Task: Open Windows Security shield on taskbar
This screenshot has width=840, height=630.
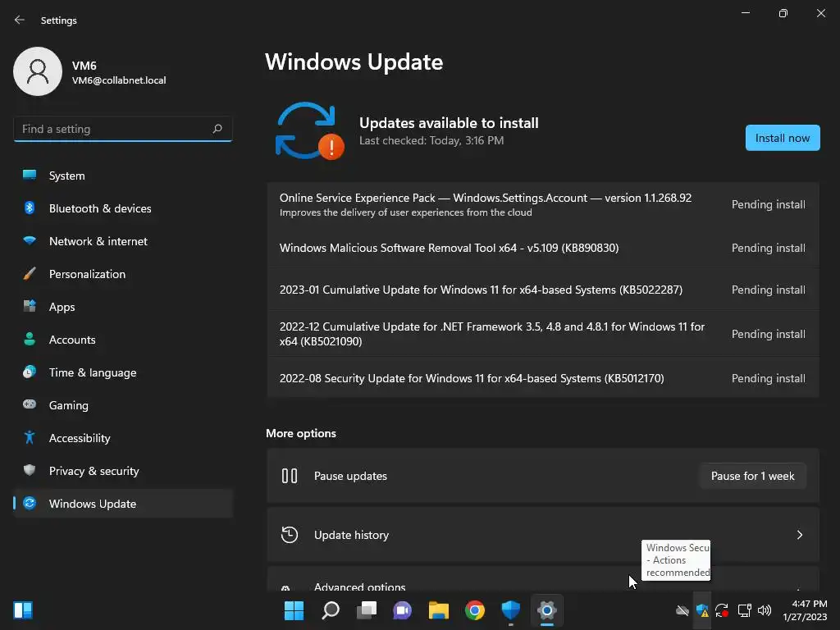Action: click(510, 610)
